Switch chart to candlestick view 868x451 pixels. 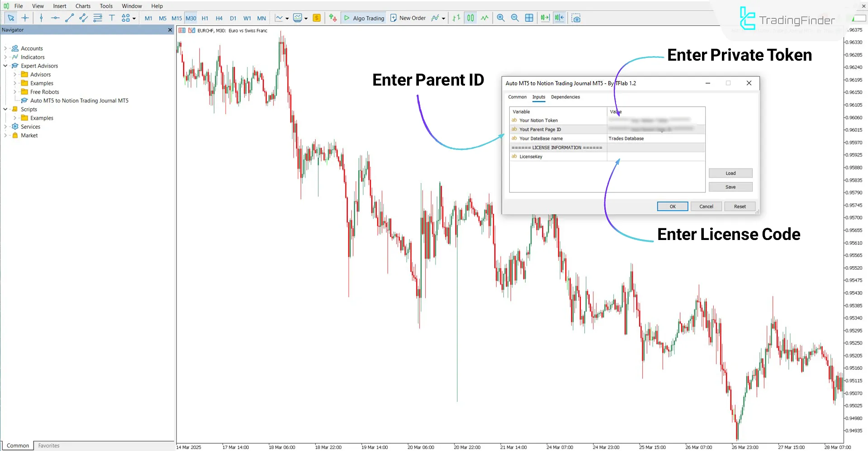470,18
